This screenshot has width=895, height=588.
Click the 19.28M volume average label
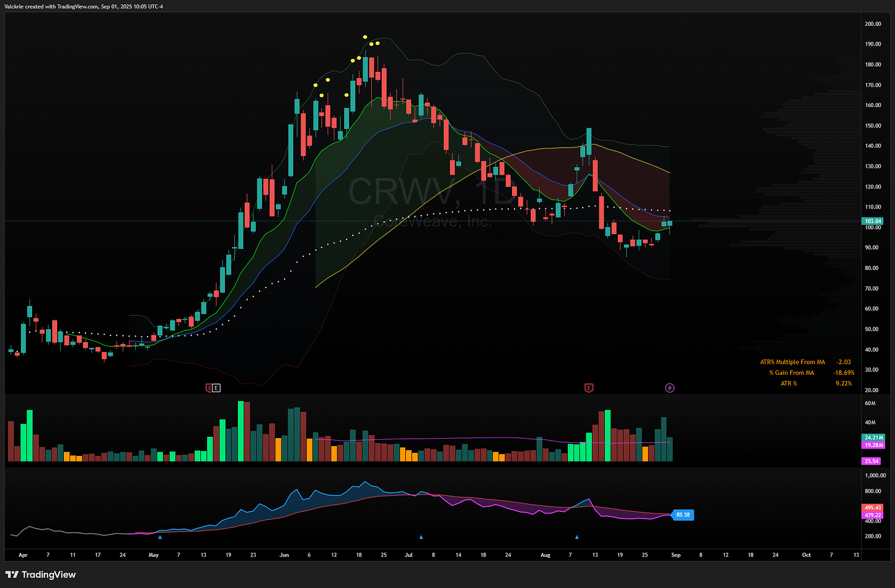point(873,445)
